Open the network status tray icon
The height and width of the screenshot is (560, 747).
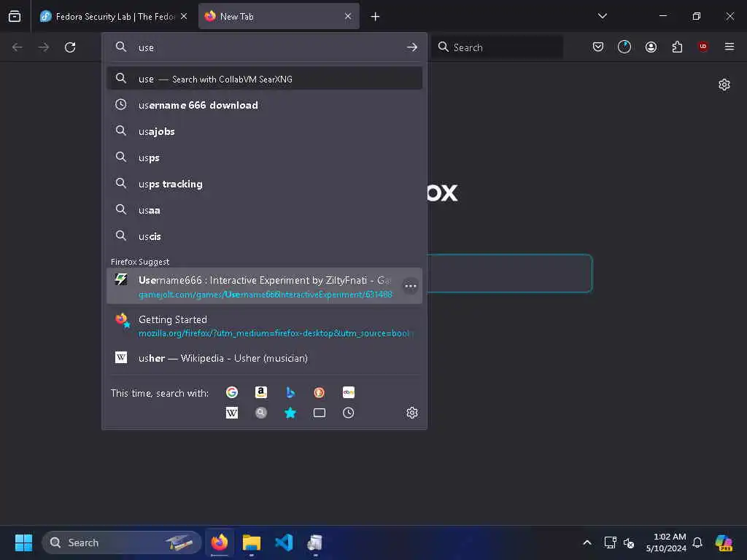[610, 542]
